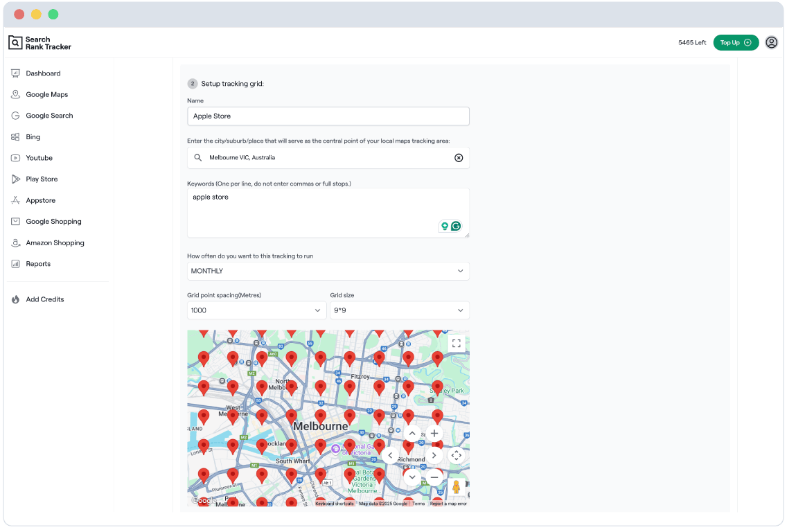Click the magnifier icon in location field
The image size is (787, 532).
click(x=198, y=158)
